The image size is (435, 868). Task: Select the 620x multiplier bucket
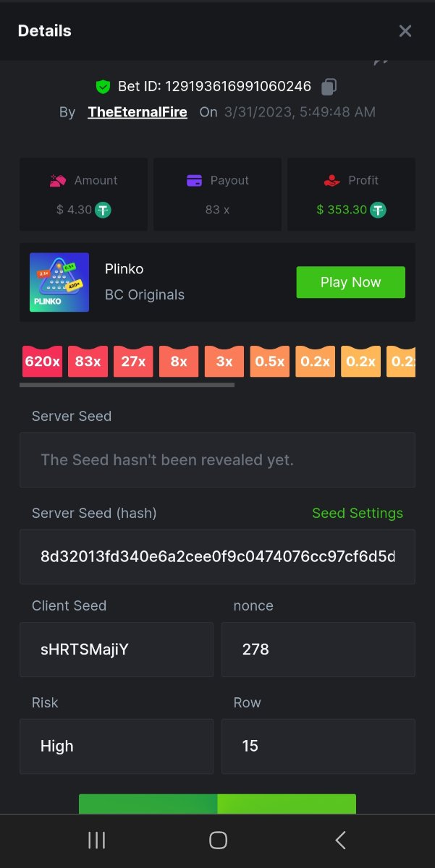pyautogui.click(x=42, y=361)
